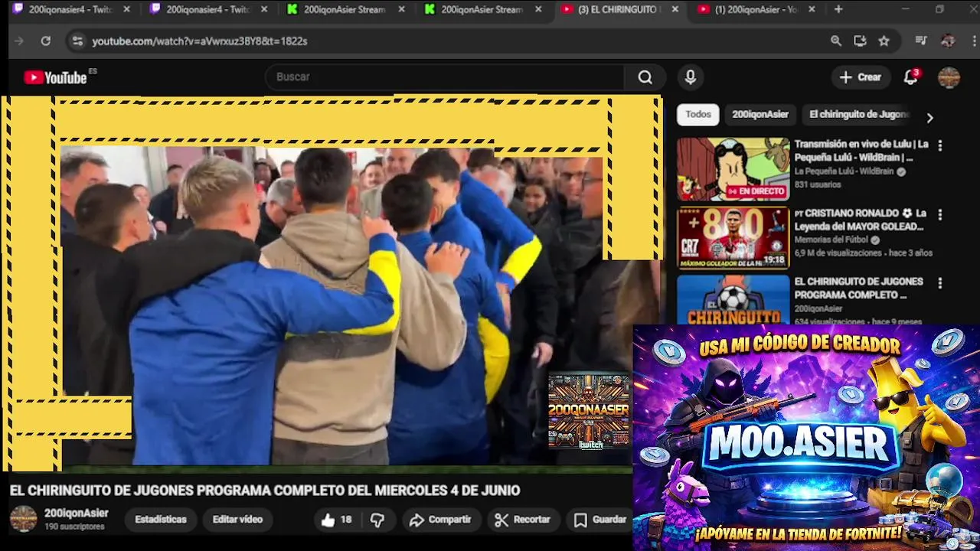Viewport: 980px width, 551px height.
Task: Open Estadísticas for the video
Action: click(161, 520)
